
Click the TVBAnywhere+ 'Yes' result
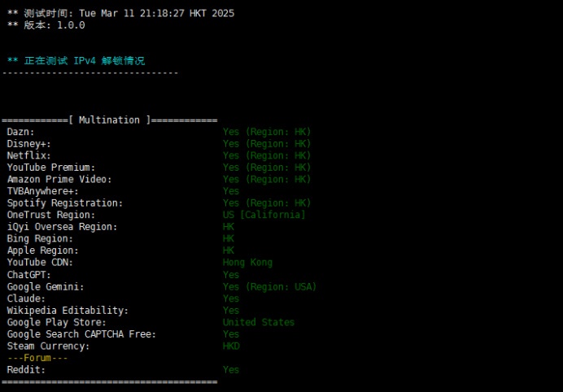click(x=231, y=191)
